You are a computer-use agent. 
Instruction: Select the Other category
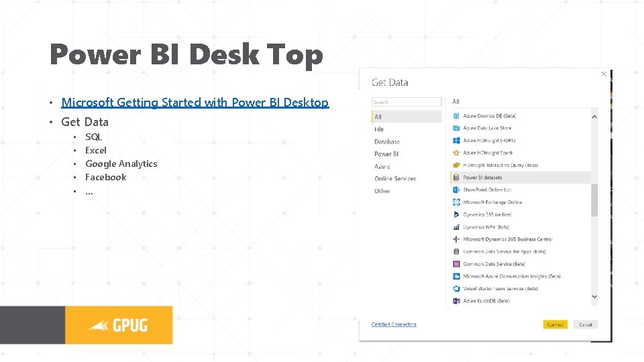pos(382,191)
